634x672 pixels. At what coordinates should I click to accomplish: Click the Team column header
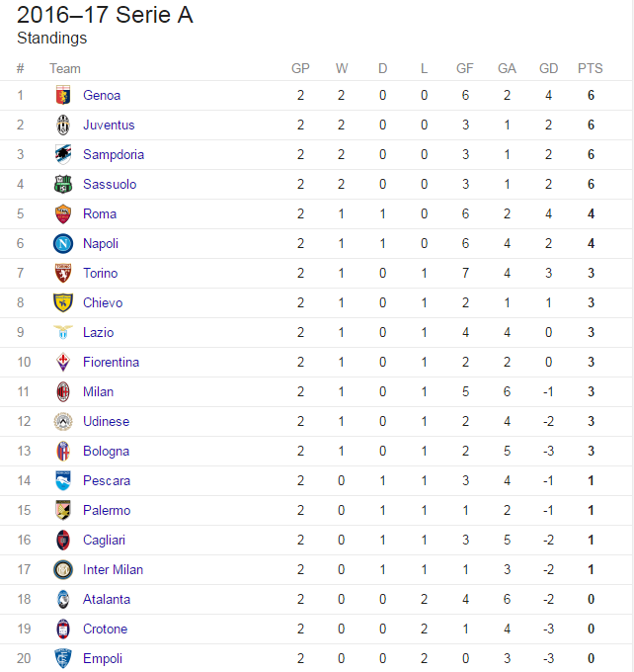click(65, 68)
